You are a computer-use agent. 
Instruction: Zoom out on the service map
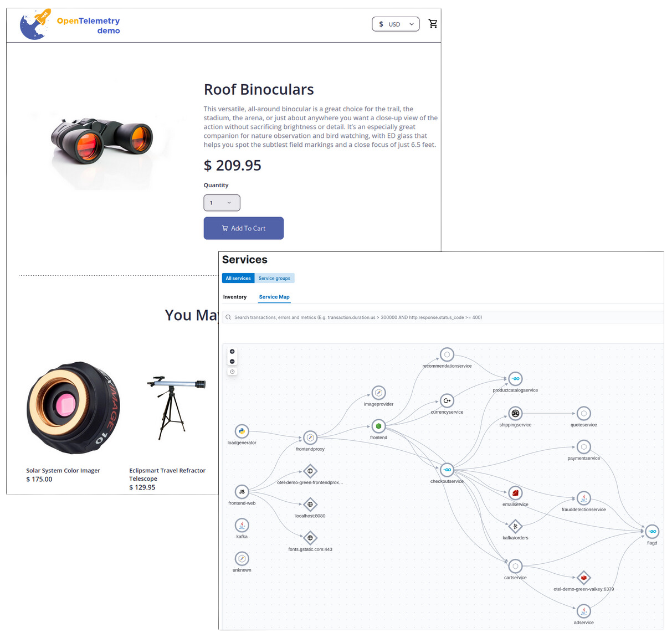(x=232, y=362)
